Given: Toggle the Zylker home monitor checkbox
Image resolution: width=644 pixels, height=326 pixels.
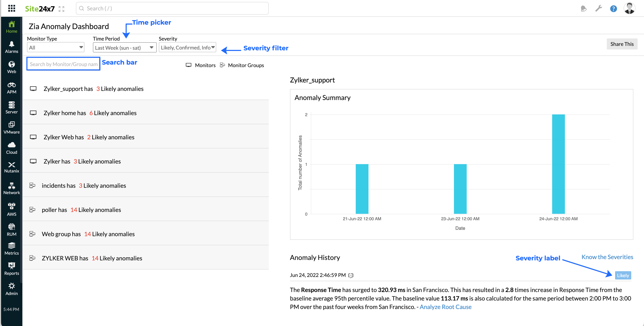Looking at the screenshot, I should (x=34, y=112).
